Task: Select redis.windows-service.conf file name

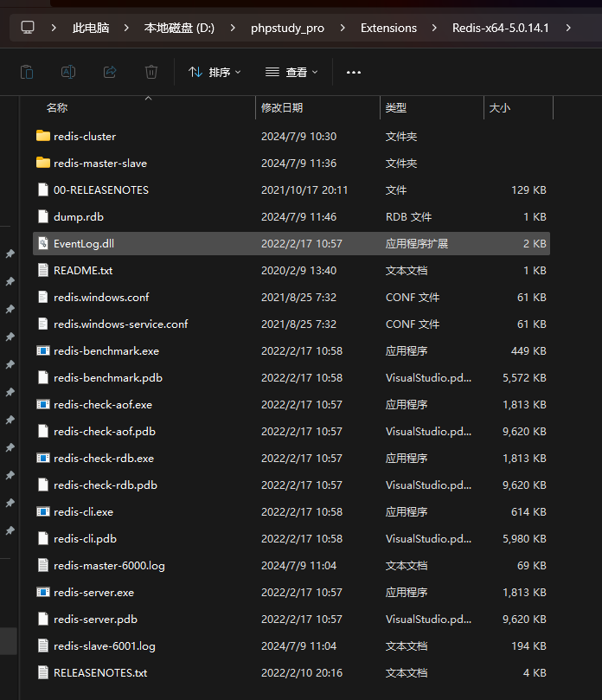Action: (121, 324)
